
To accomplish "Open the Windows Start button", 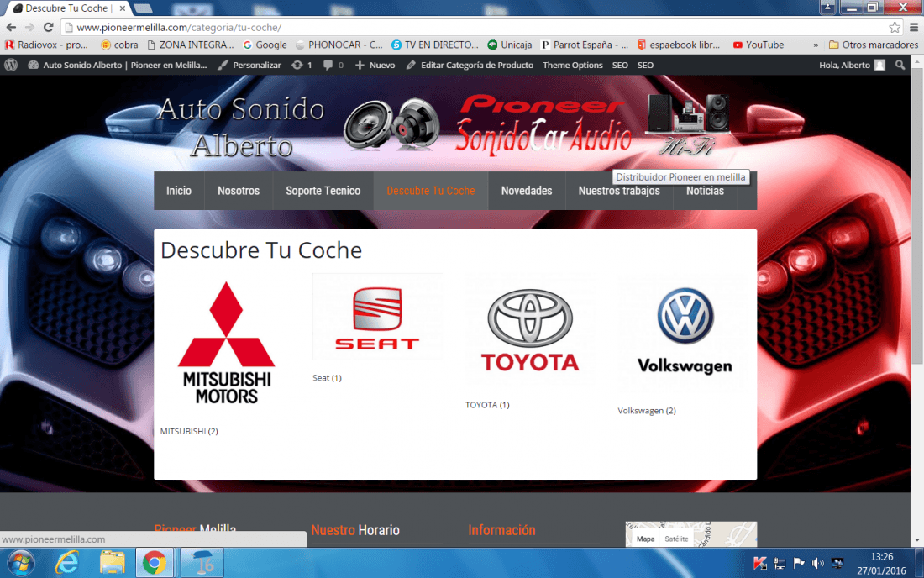I will 21,563.
